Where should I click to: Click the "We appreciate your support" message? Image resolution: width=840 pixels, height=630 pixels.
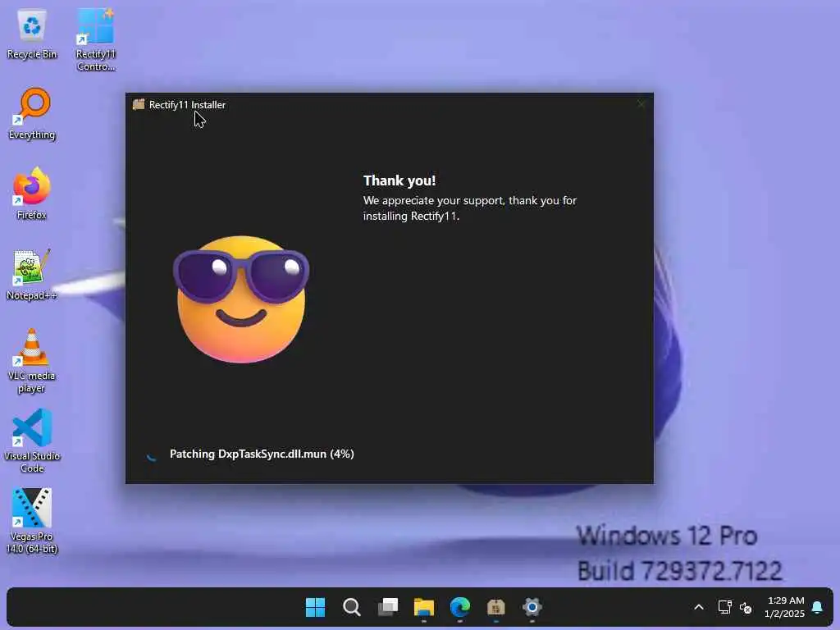470,208
